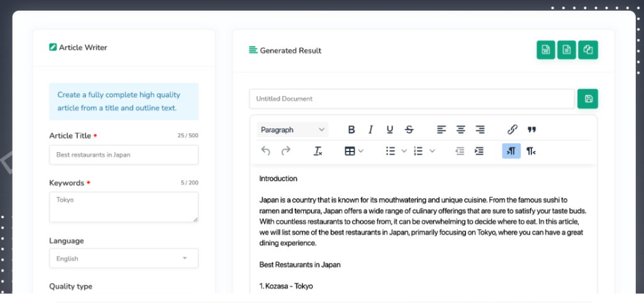Expand the bulleted list options arrow
Image resolution: width=644 pixels, height=303 pixels.
click(x=404, y=151)
